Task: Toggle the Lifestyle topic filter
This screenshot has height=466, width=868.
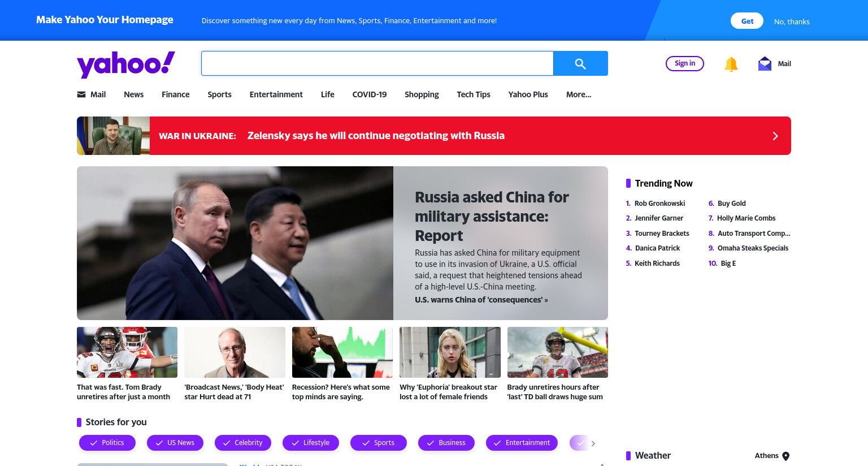Action: point(311,443)
